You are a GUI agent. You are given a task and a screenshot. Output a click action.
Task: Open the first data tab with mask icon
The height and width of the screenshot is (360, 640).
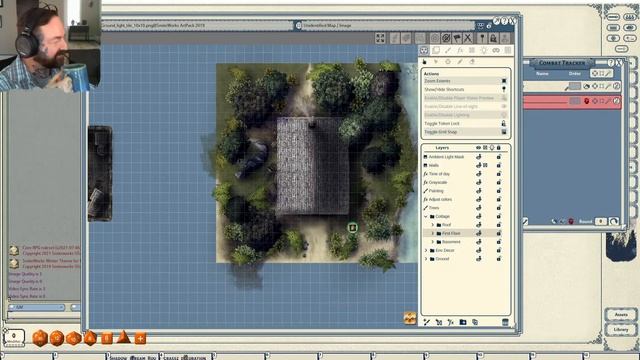point(424,50)
